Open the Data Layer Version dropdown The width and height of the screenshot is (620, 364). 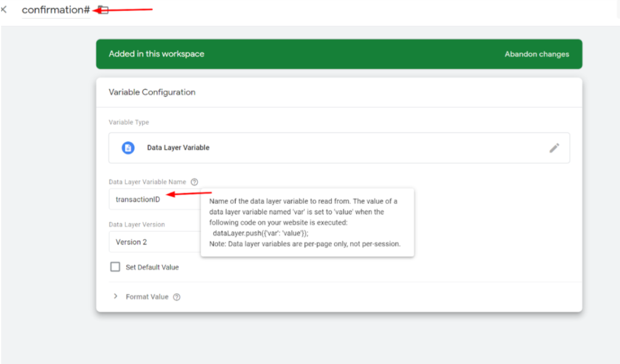155,242
